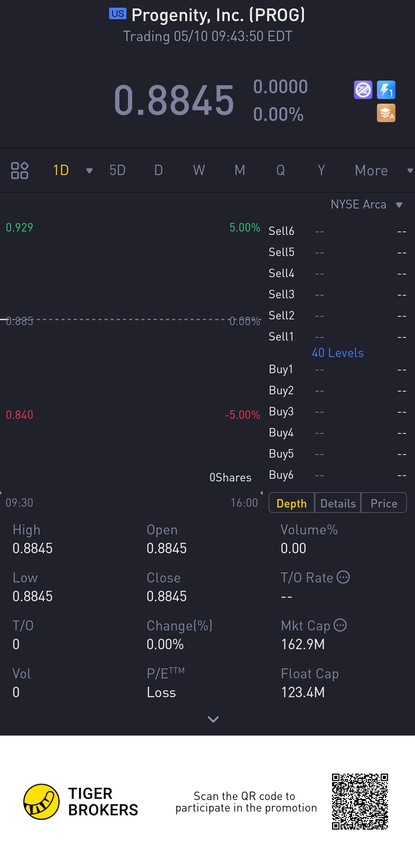Select the 5D chart tab
415x868 pixels.
point(117,170)
